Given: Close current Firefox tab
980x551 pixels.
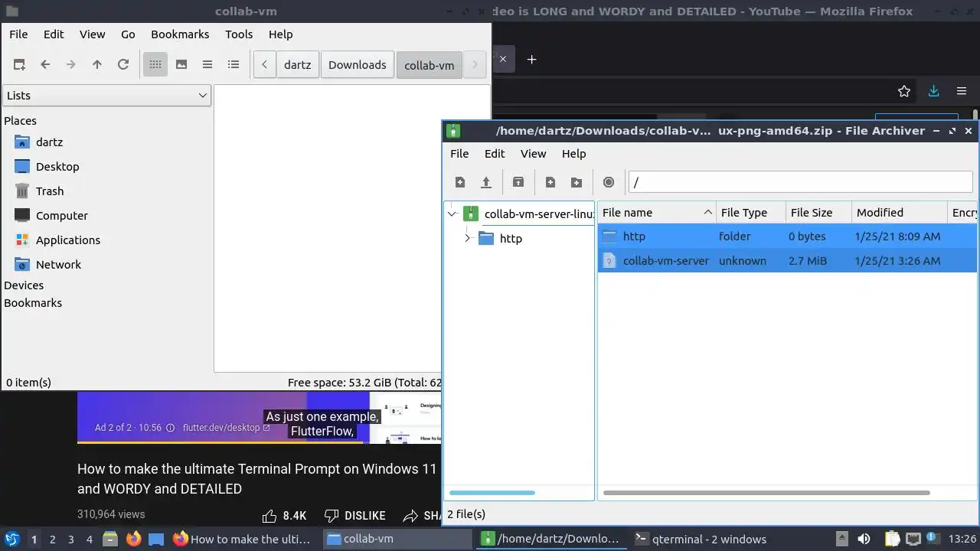Looking at the screenshot, I should click(503, 59).
